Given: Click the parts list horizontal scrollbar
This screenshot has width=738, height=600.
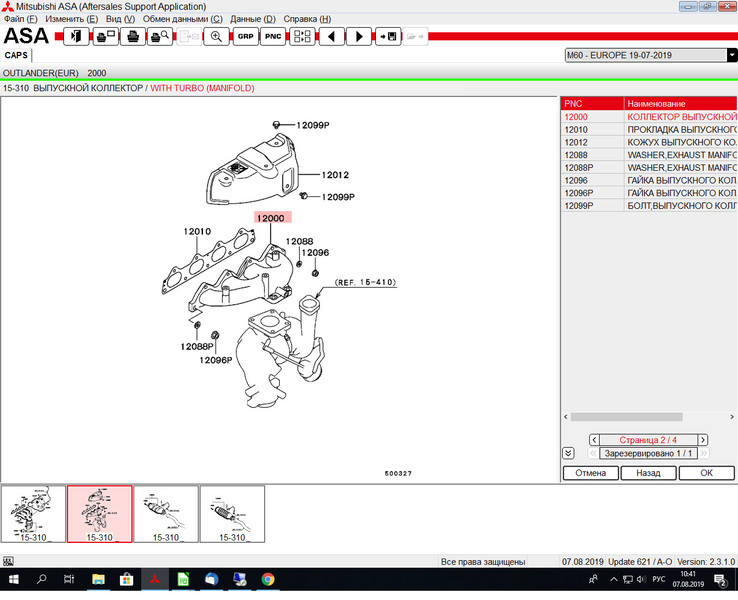Looking at the screenshot, I should (x=626, y=417).
